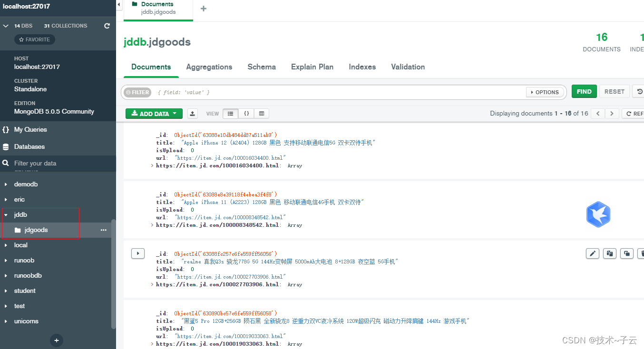Expand the local database

point(6,245)
